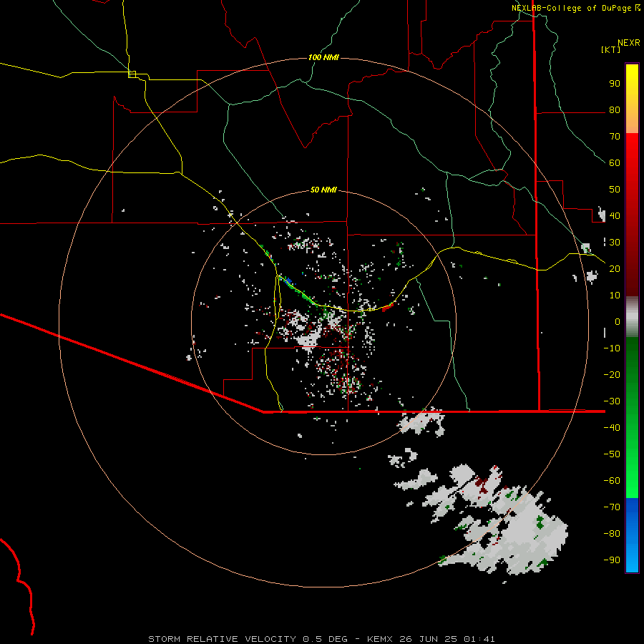Click the 60 value on the velocity scale

click(615, 163)
